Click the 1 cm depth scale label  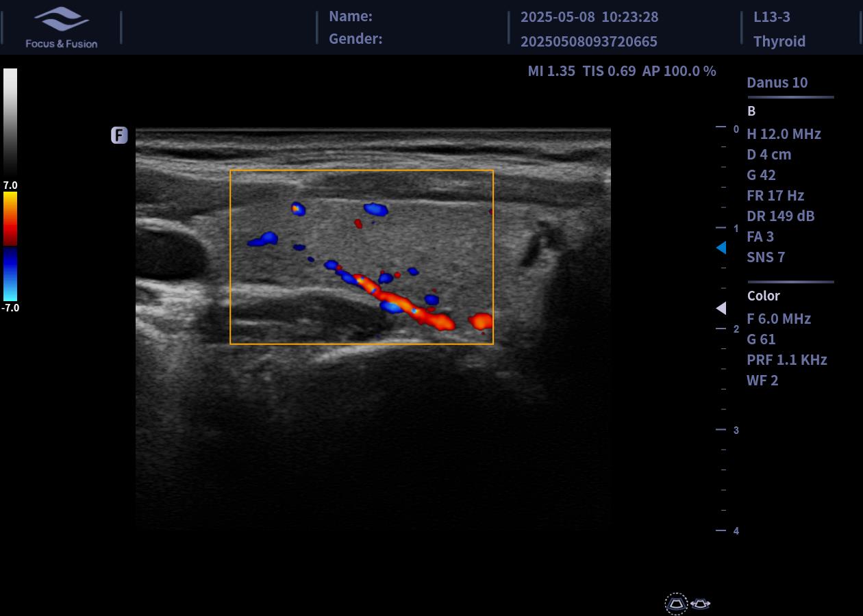pos(736,229)
